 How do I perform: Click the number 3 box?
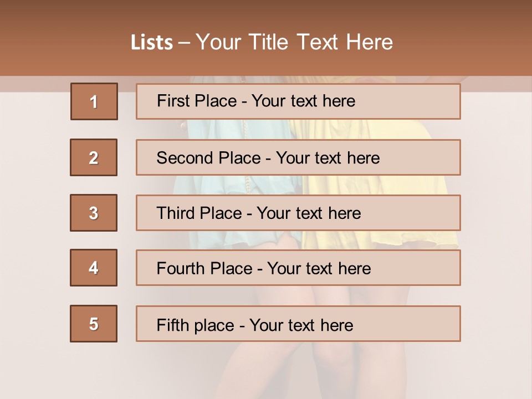click(94, 213)
